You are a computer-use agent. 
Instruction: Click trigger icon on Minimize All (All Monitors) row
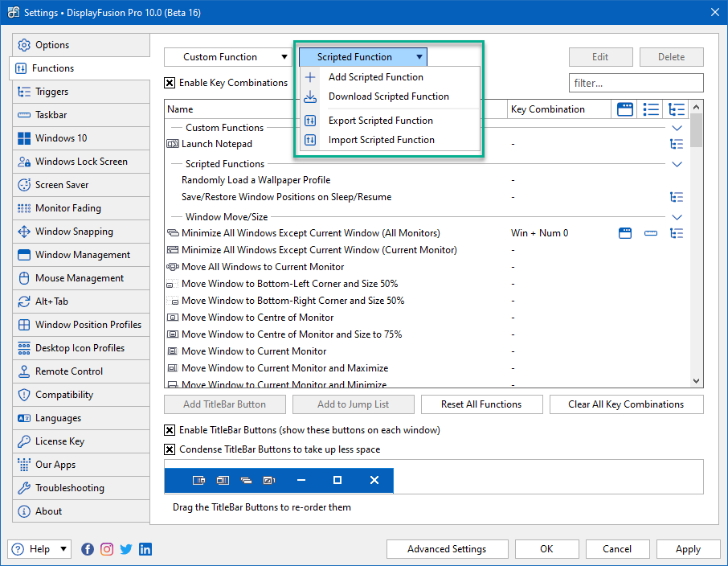tap(677, 233)
